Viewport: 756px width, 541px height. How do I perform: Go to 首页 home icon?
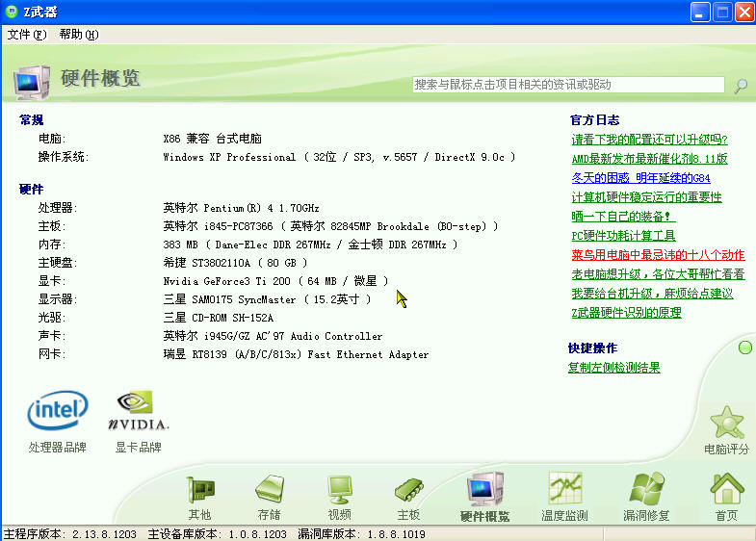tap(726, 488)
